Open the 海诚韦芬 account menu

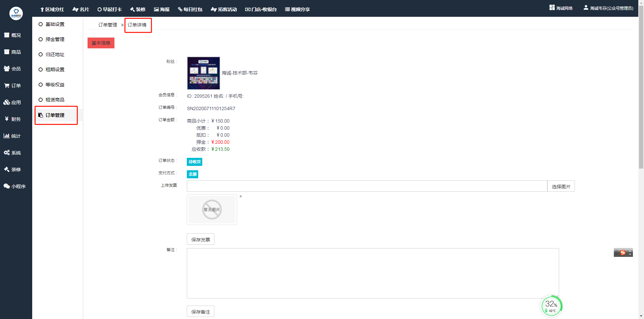coord(608,8)
